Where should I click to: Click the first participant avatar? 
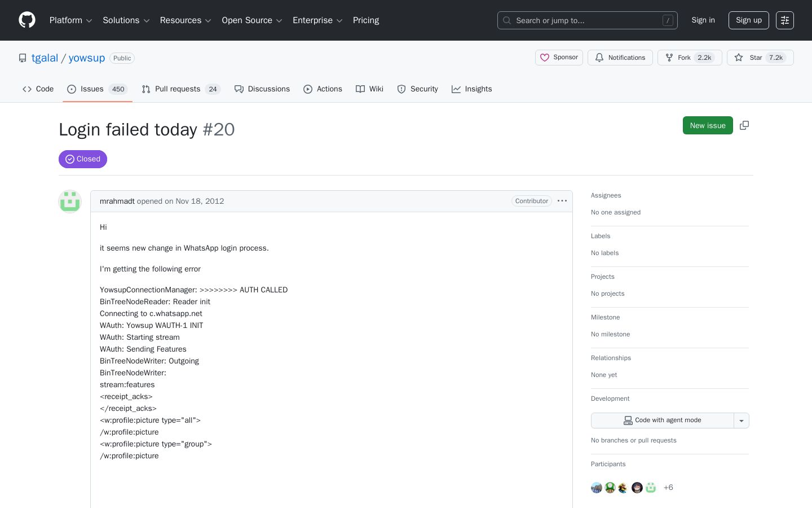pos(597,488)
